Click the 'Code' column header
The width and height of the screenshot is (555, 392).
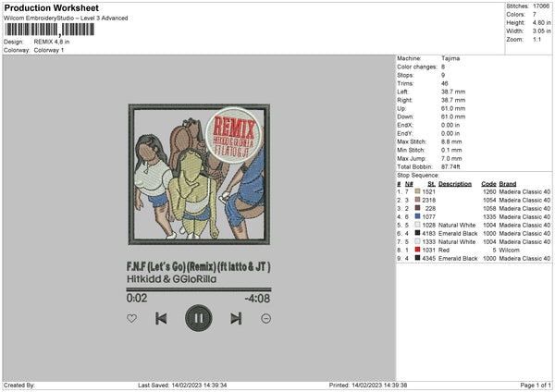[x=488, y=184]
